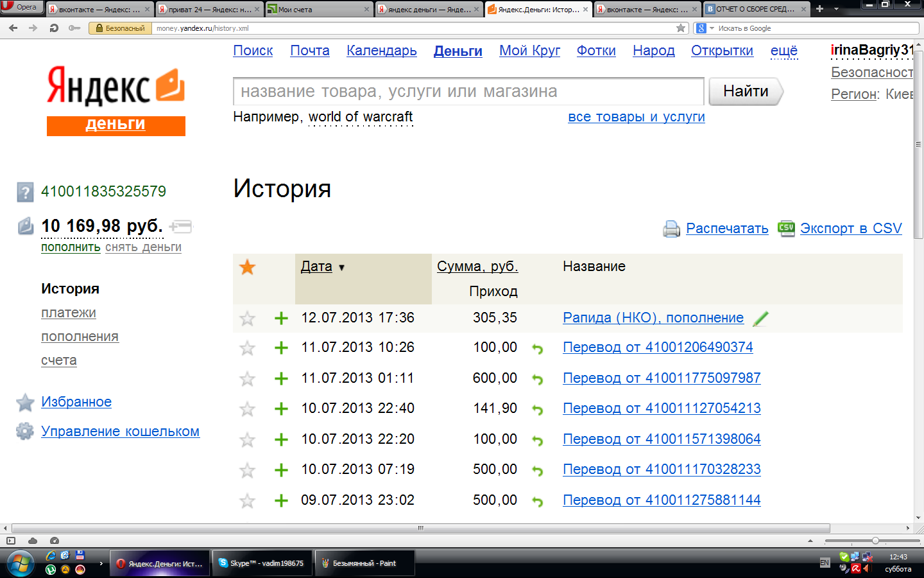Star the 11.07.2013 01:11 transaction
This screenshot has height=578, width=924.
coord(247,379)
